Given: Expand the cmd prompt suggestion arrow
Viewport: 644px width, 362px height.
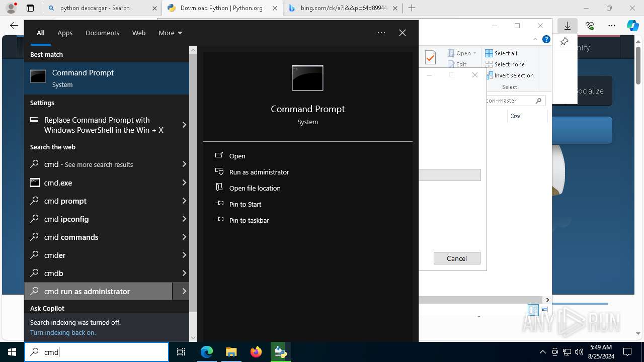Looking at the screenshot, I should pyautogui.click(x=184, y=201).
